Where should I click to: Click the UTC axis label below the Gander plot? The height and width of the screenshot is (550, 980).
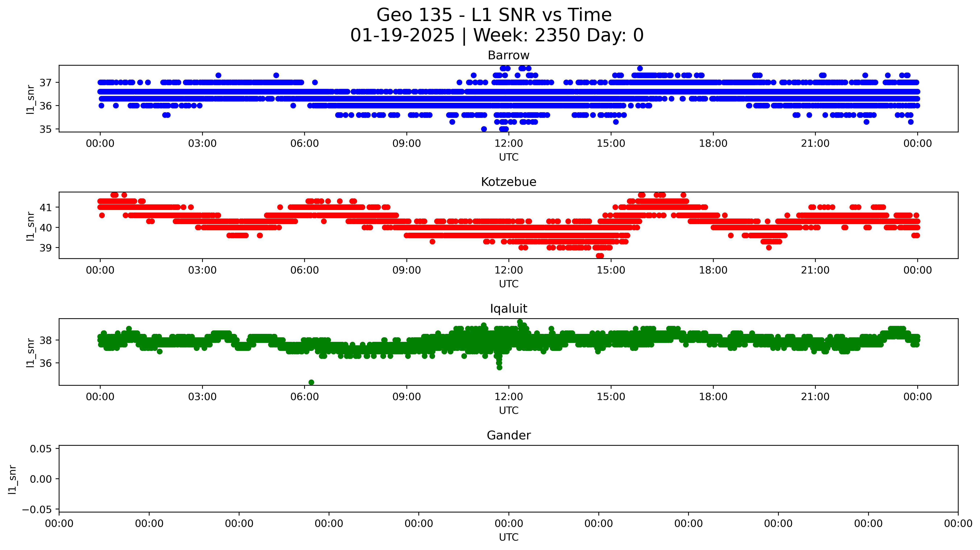pyautogui.click(x=508, y=537)
